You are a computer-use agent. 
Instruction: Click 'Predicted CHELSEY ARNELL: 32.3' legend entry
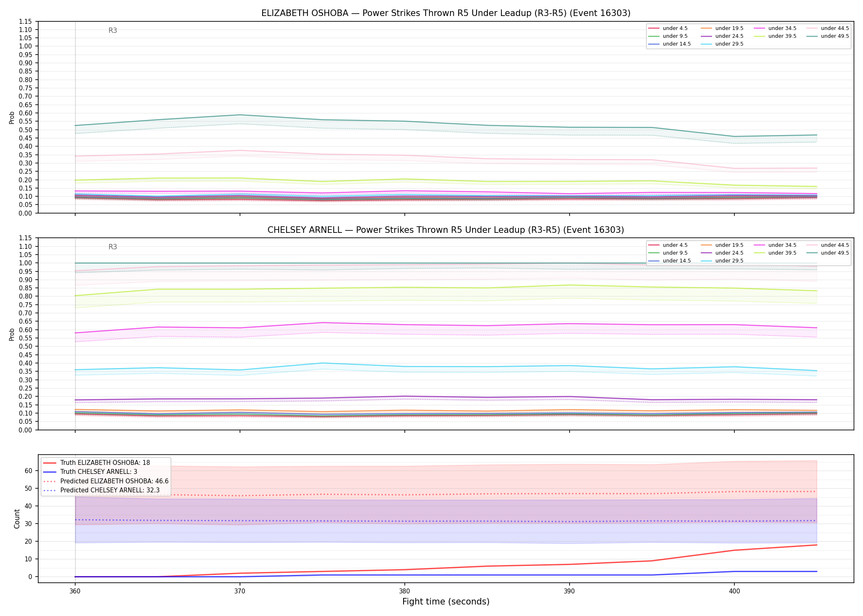[101, 490]
